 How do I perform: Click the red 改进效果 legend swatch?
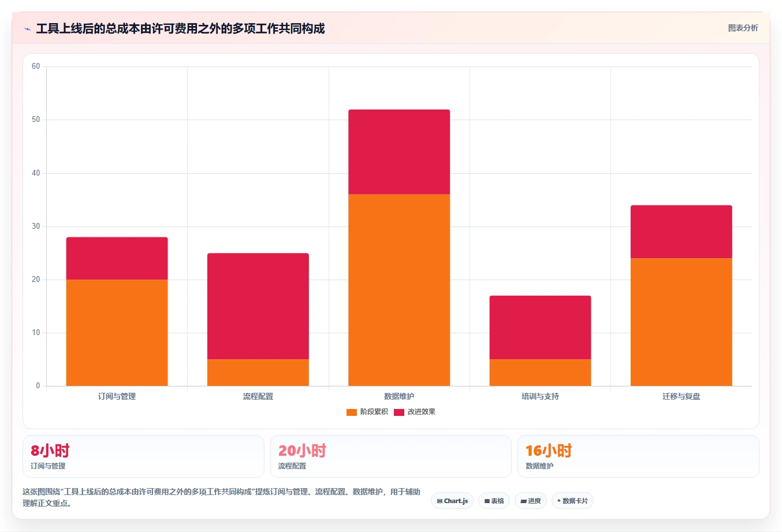pos(399,412)
